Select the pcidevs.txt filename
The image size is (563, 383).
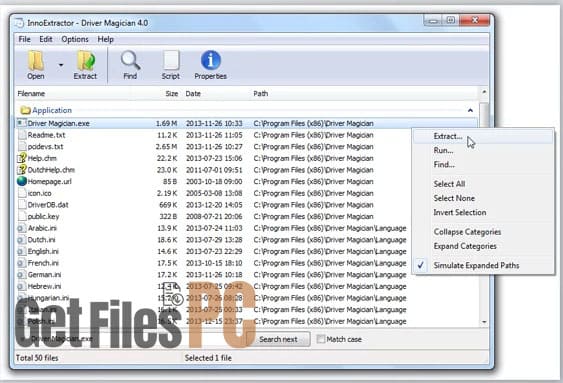tap(45, 146)
